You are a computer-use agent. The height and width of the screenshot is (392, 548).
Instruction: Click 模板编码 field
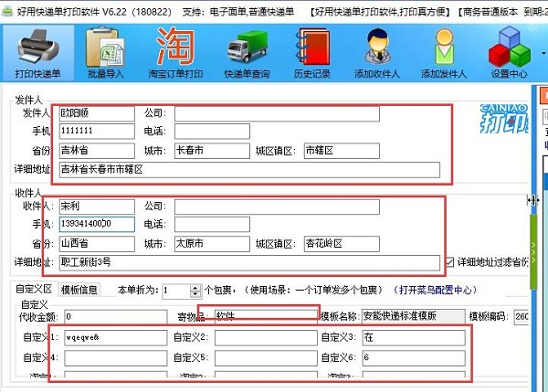[x=522, y=317]
